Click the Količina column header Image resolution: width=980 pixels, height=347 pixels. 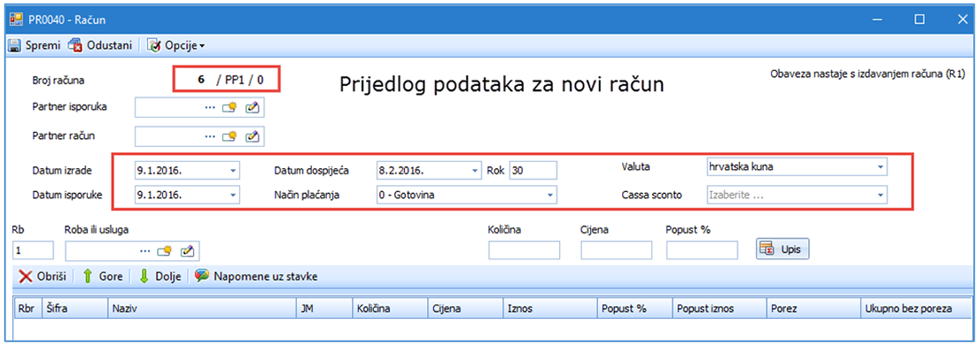390,308
